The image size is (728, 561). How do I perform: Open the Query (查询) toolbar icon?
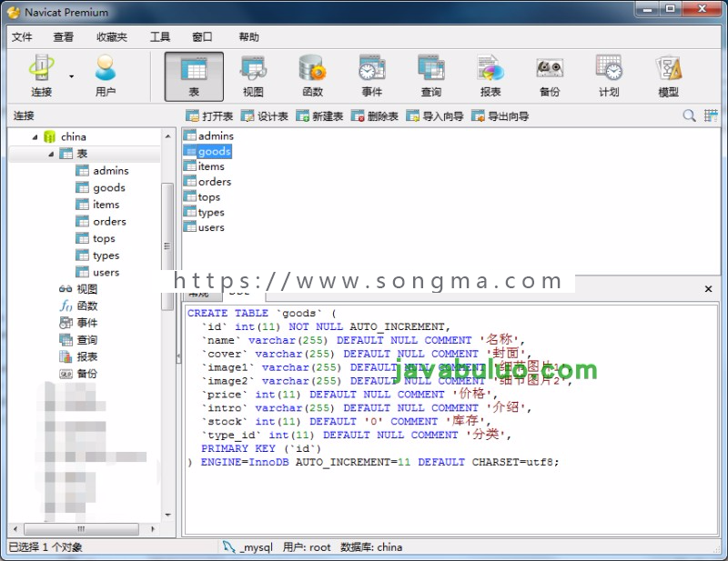[431, 75]
